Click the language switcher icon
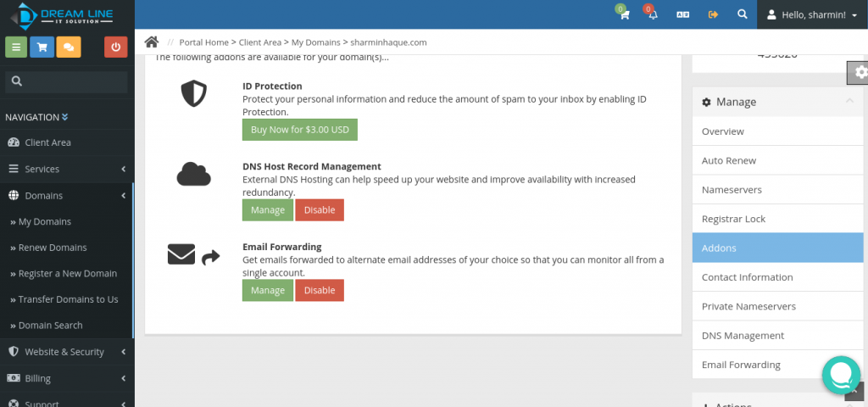Screen dimensions: 868x407 point(683,15)
